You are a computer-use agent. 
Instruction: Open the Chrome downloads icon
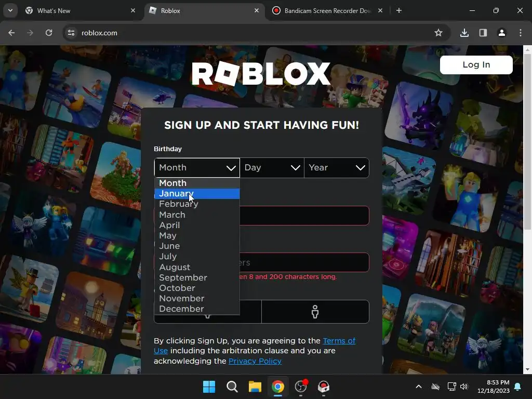pos(464,33)
